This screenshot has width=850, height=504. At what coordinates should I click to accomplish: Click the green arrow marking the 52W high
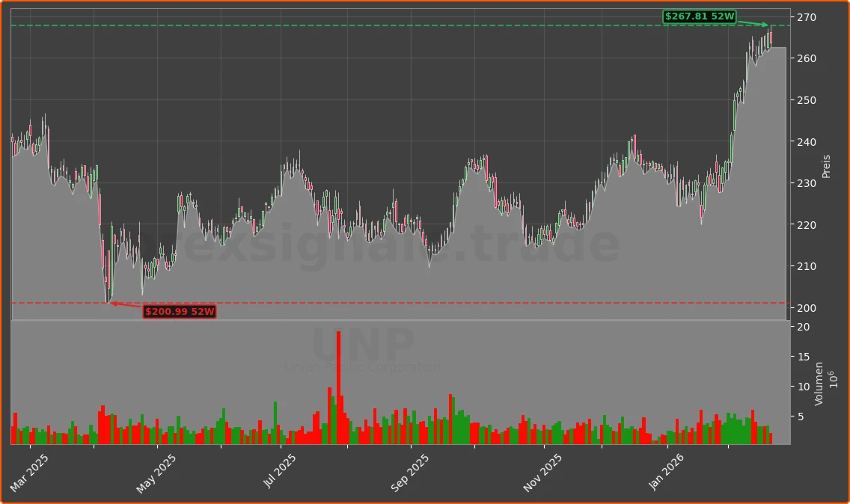(x=754, y=23)
